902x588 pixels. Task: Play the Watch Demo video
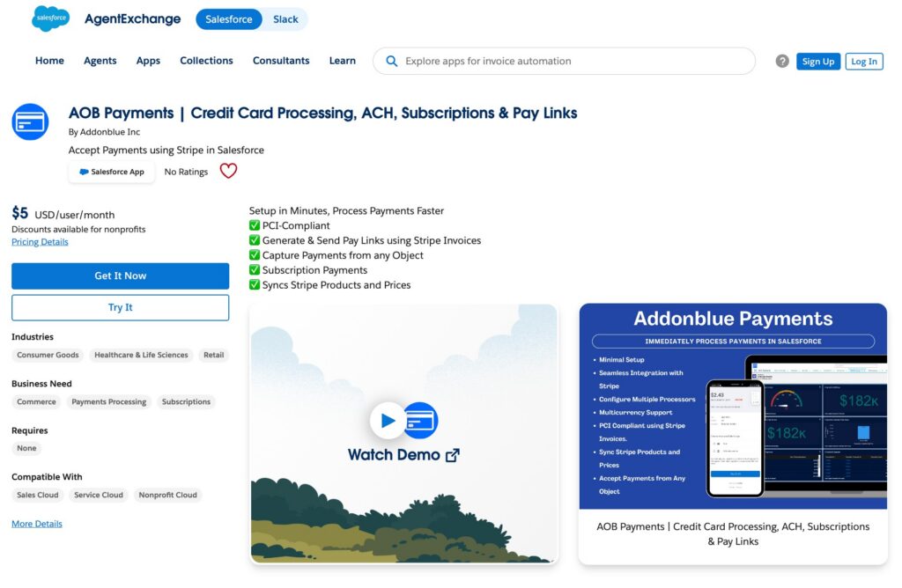388,420
